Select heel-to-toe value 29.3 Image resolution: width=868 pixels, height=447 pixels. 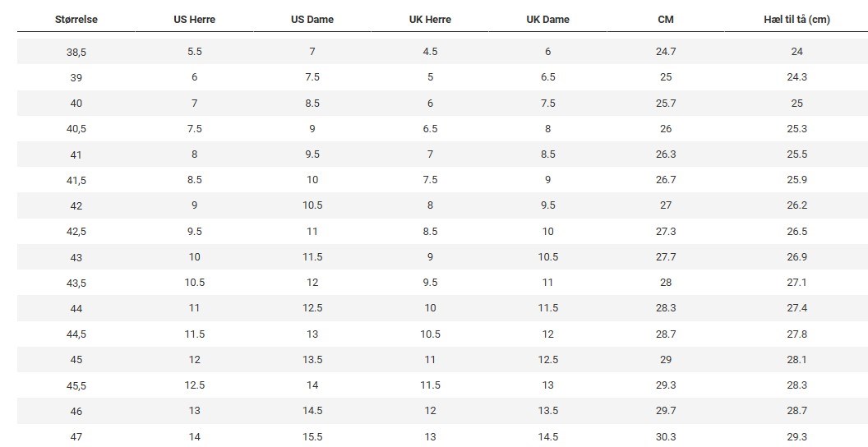click(x=797, y=436)
